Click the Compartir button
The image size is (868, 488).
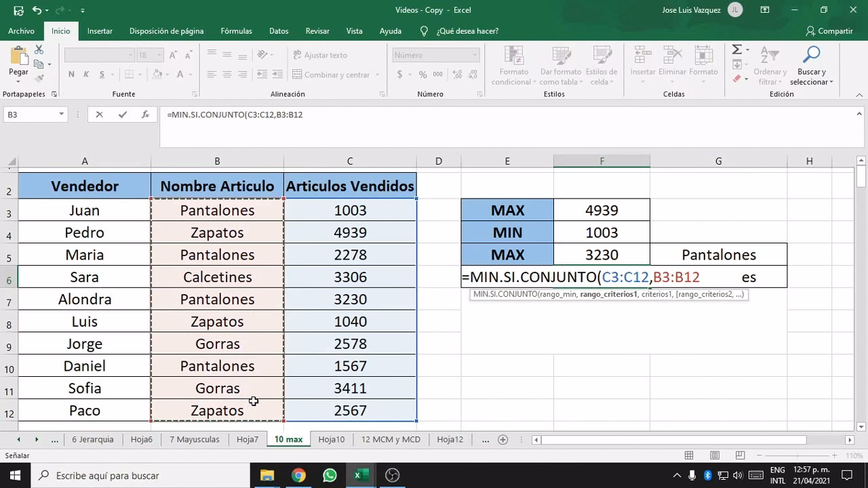click(829, 30)
